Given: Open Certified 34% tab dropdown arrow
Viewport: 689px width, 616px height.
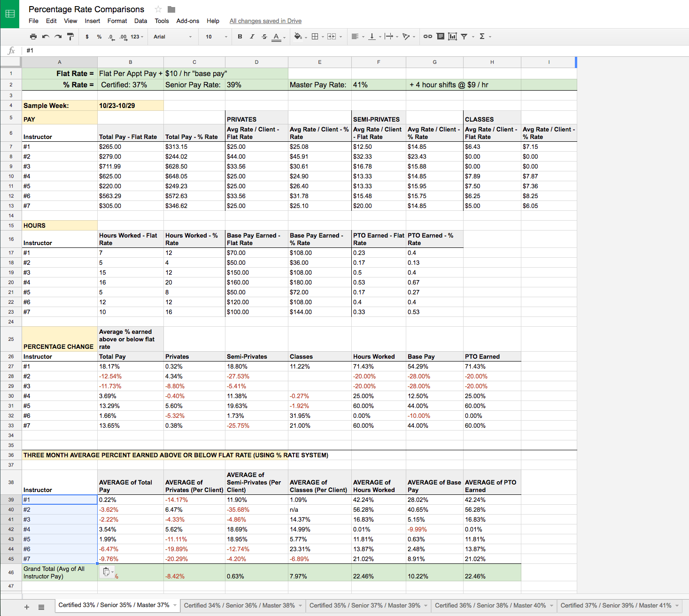Looking at the screenshot, I should point(301,606).
